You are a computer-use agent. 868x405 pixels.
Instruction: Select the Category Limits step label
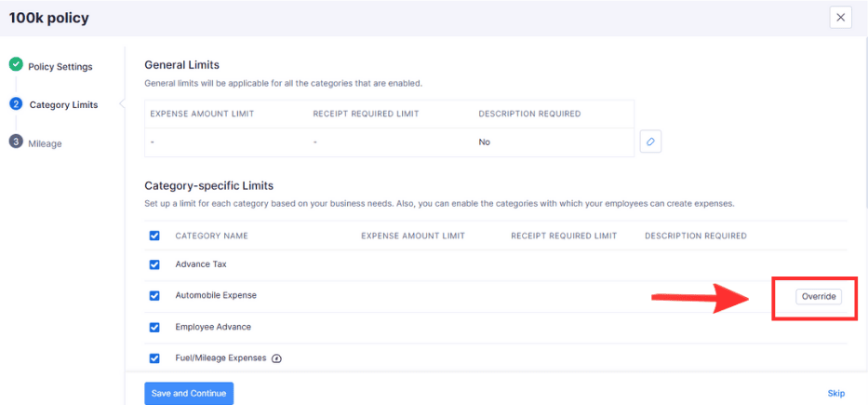pyautogui.click(x=63, y=105)
